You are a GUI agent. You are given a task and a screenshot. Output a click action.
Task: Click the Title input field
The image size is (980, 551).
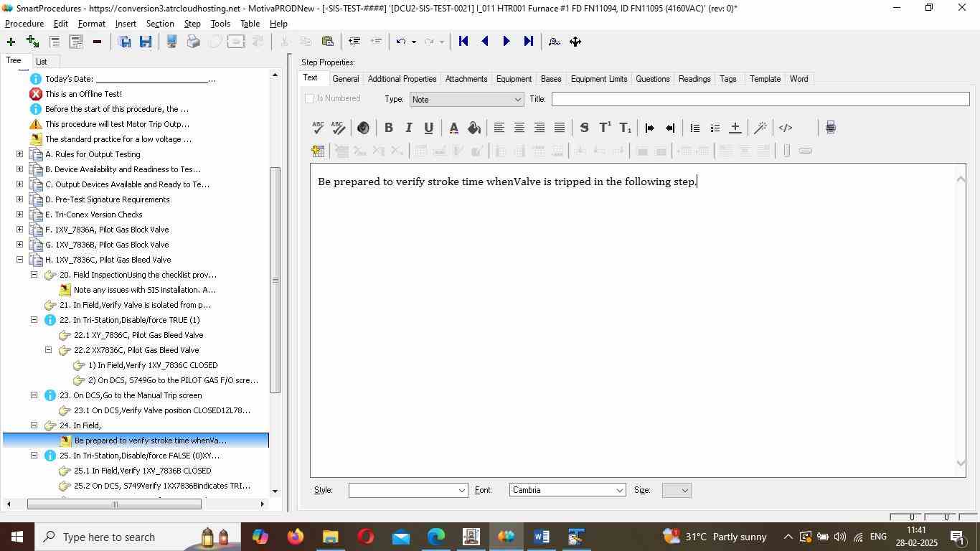tap(760, 99)
